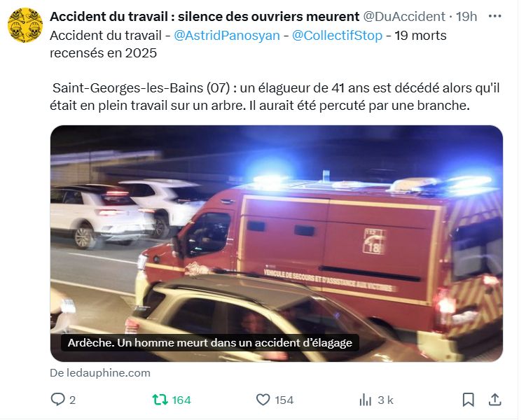Screen dimensions: 526x420
Task: Click the @DuAccident handle
Action: point(404,16)
